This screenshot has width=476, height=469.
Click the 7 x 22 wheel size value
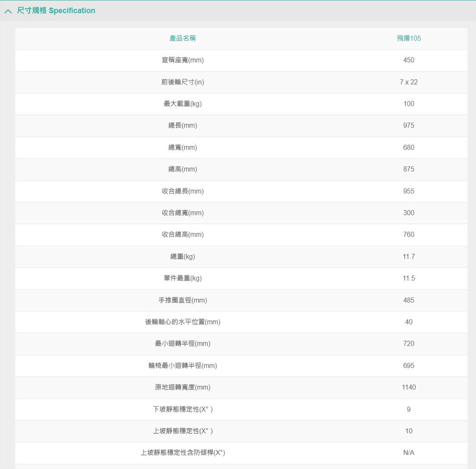(x=409, y=82)
